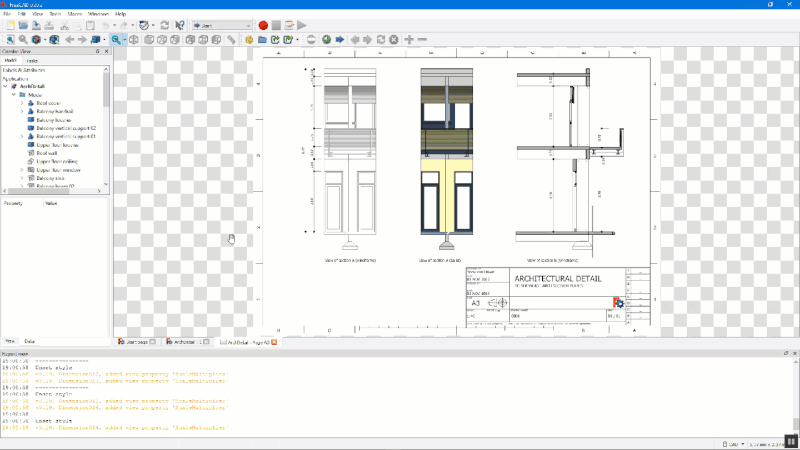Collapse the ArchDetail document tree node
This screenshot has height=450, width=800.
click(x=6, y=86)
